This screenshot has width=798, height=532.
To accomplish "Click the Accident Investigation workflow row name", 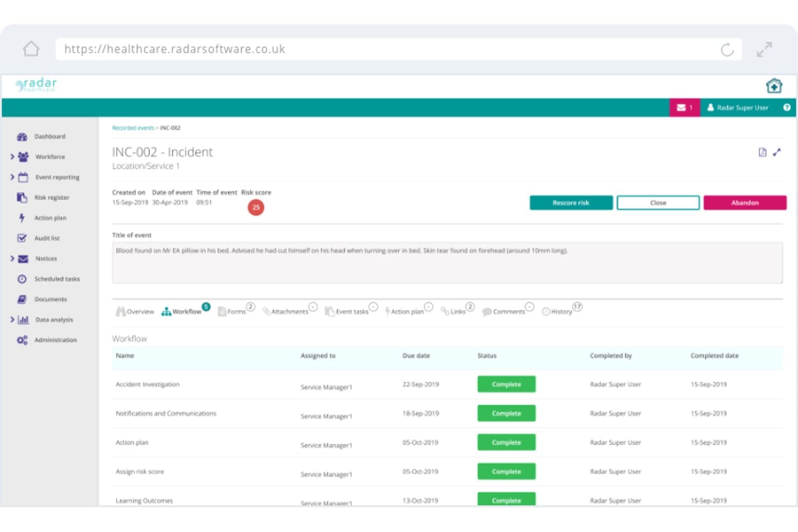I will coord(148,384).
